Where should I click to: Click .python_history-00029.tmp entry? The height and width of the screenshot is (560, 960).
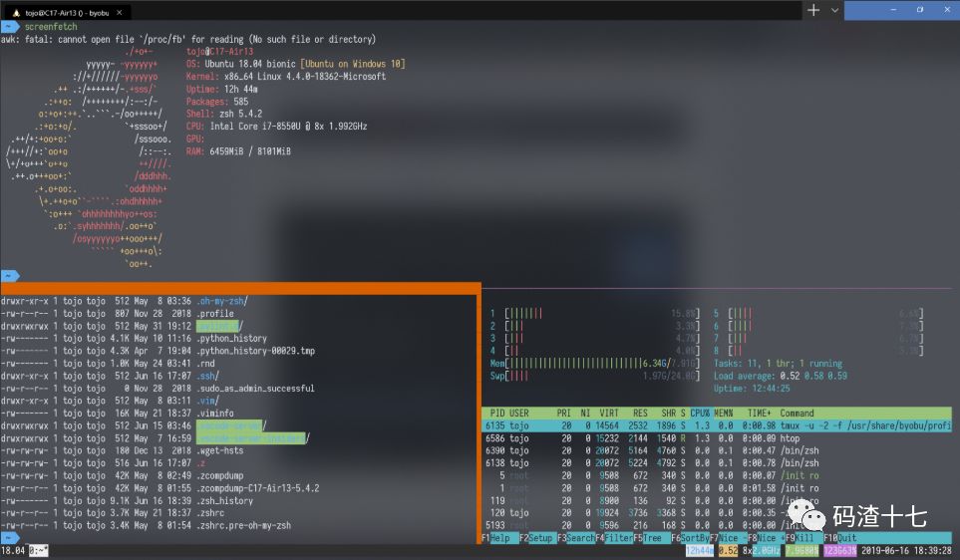[x=255, y=351]
